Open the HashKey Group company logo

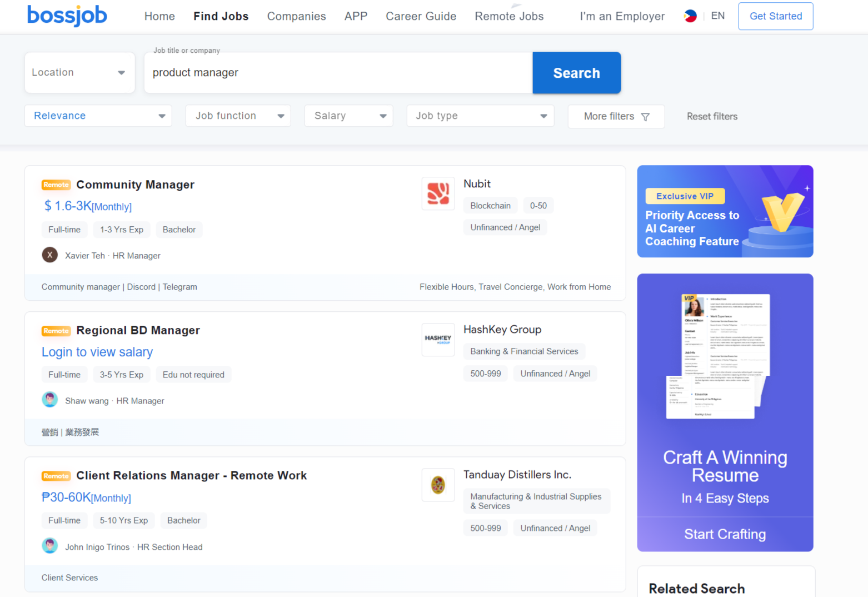click(x=438, y=339)
